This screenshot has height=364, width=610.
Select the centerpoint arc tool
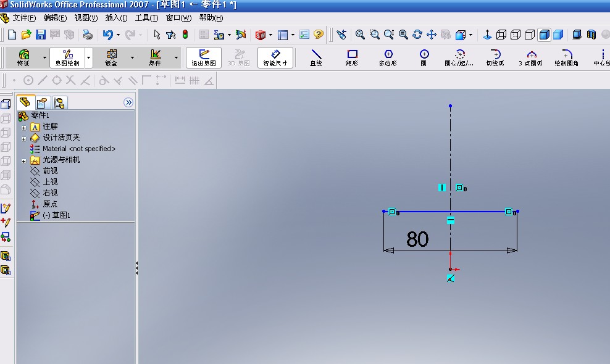point(459,57)
